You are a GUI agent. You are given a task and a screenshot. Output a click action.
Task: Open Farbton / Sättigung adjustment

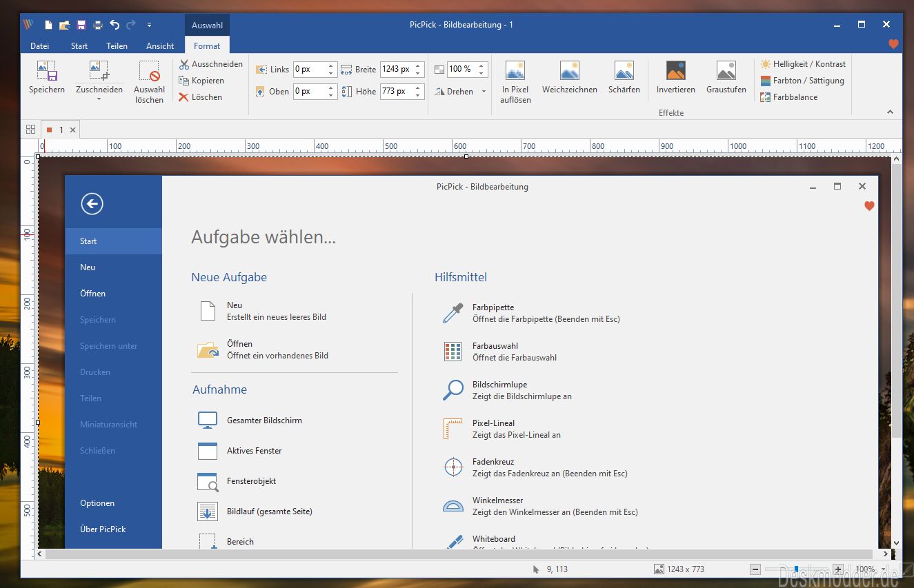point(802,81)
